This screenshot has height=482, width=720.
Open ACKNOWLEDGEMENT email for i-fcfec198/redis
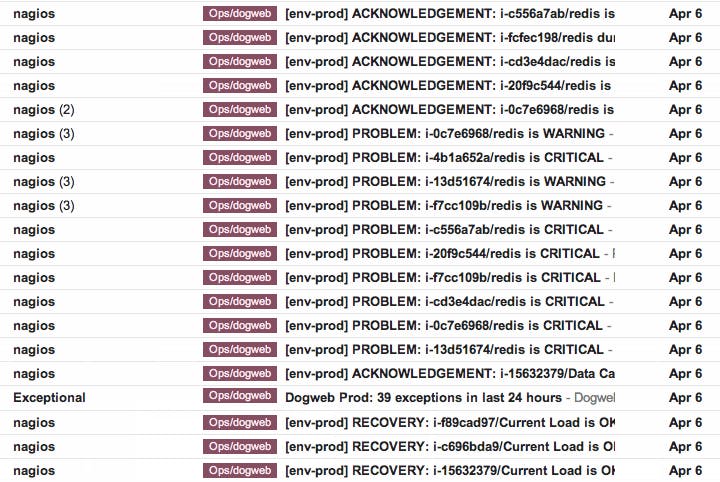click(x=360, y=38)
